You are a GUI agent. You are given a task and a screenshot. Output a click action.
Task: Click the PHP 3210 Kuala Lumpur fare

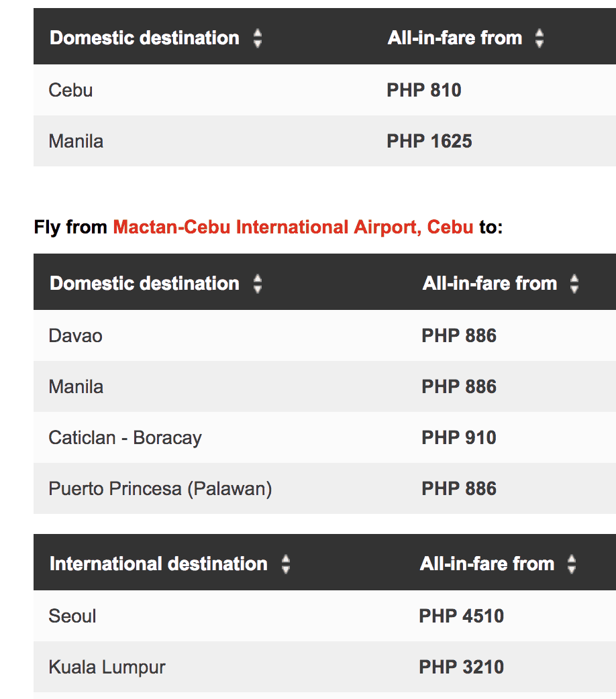(x=462, y=667)
